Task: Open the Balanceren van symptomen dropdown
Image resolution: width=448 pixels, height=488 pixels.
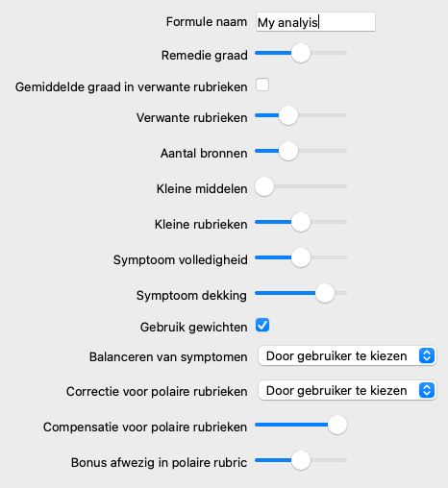Action: [347, 355]
